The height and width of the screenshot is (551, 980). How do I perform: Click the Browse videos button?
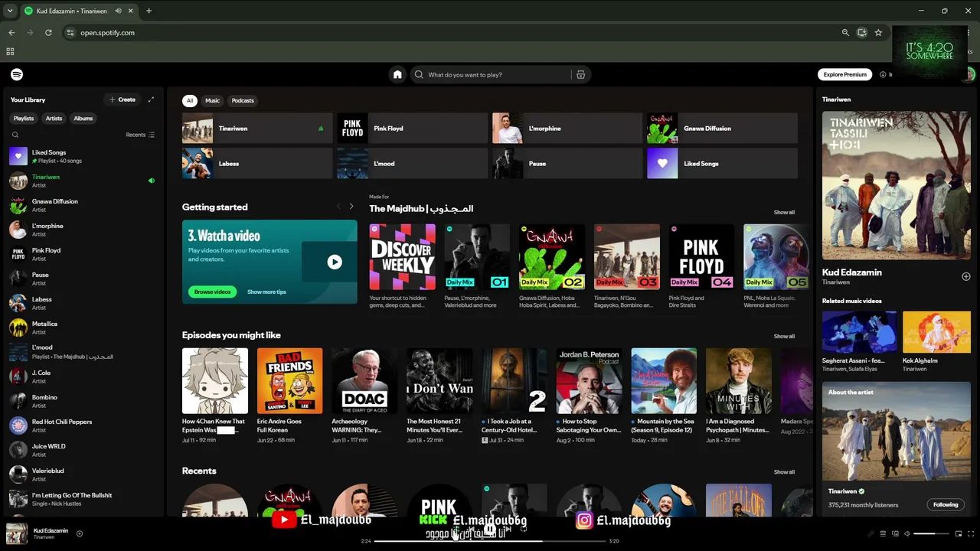(212, 292)
